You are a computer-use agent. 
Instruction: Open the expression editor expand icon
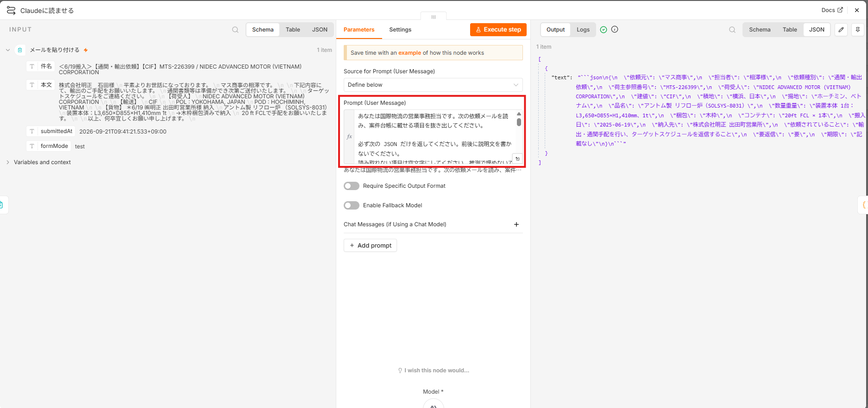[x=517, y=159]
